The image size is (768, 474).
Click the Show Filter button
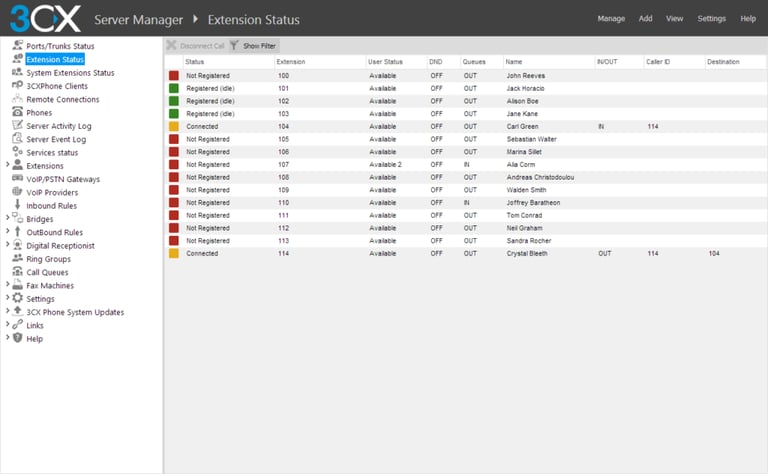[x=253, y=46]
